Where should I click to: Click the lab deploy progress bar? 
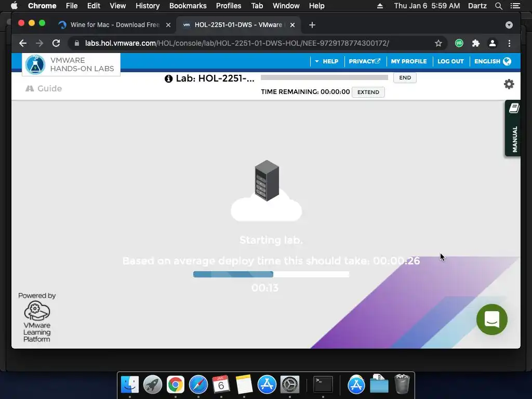(x=271, y=274)
